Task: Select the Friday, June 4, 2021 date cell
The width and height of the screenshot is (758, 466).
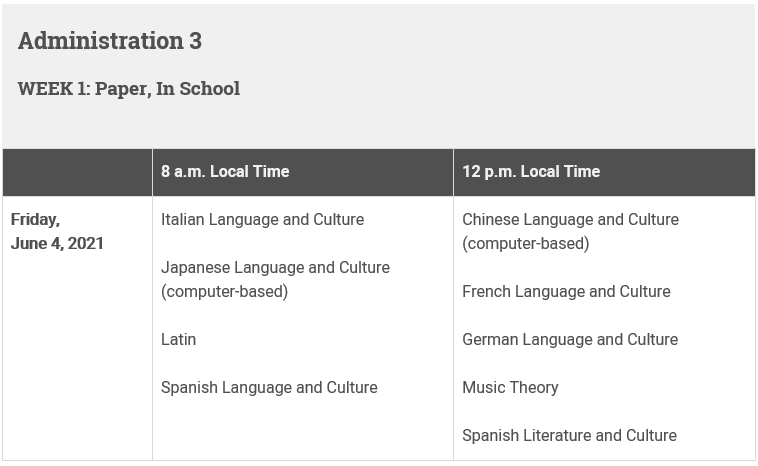Action: pos(77,328)
